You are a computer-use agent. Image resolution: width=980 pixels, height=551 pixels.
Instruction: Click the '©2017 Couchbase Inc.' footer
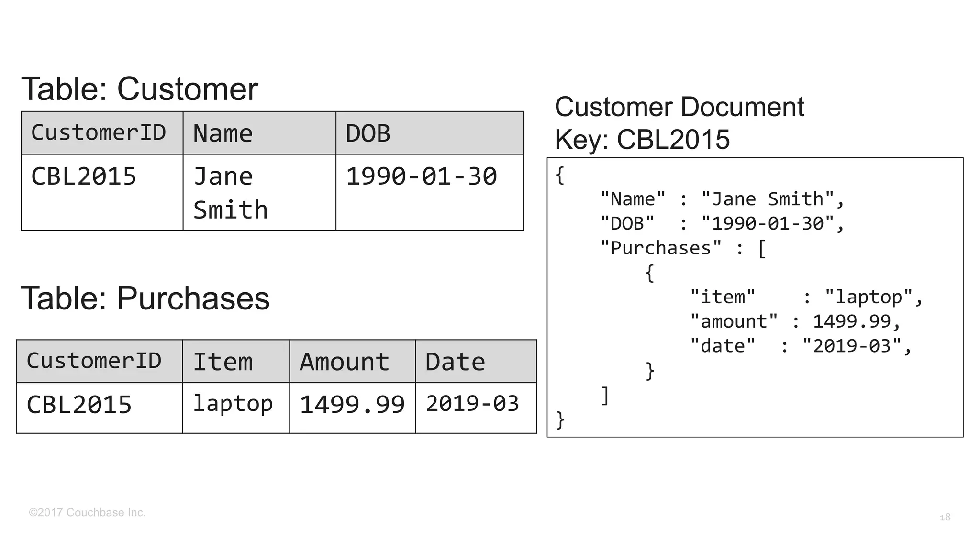87,513
